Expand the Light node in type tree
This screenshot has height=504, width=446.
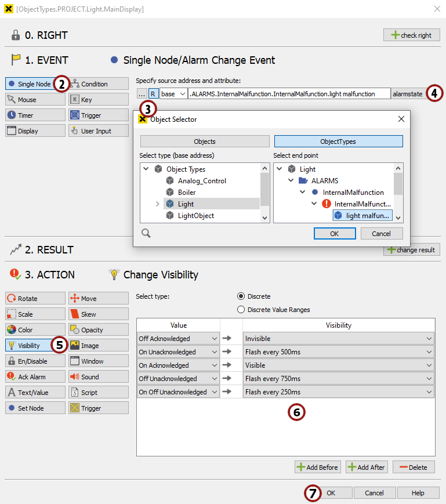(x=157, y=204)
